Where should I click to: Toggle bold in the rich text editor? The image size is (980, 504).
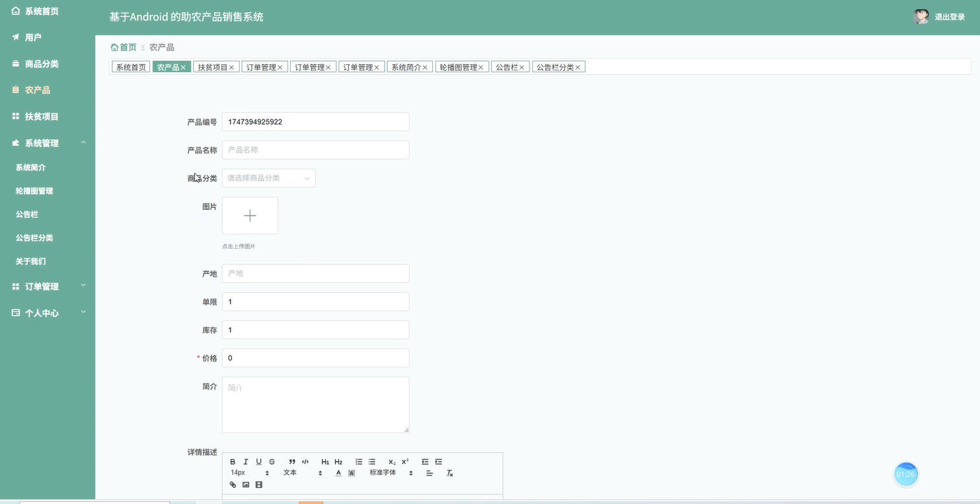(x=233, y=462)
